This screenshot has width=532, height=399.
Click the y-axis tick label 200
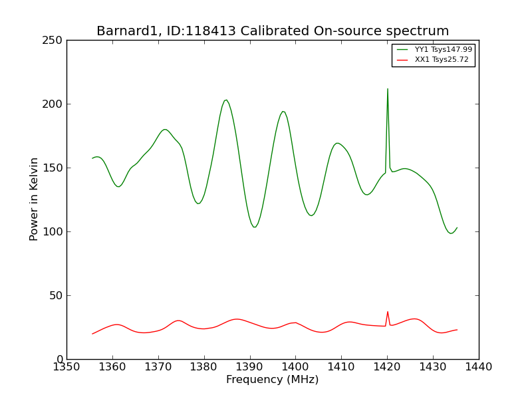(53, 104)
